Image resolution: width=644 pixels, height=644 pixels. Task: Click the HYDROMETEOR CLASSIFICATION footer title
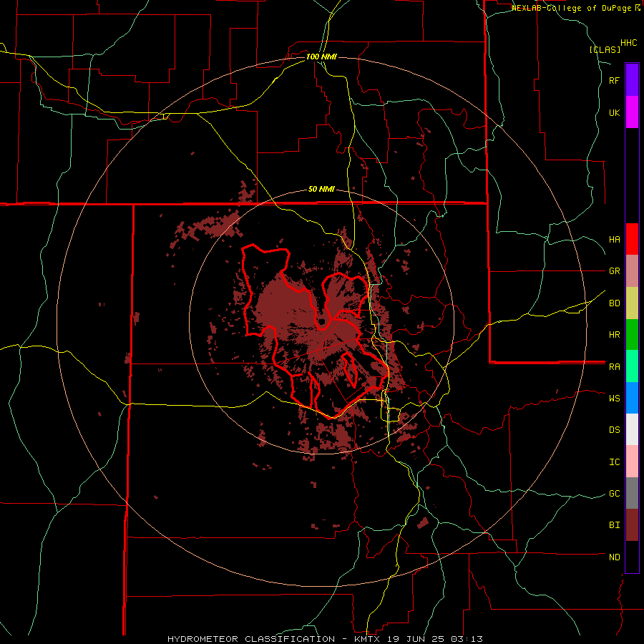pyautogui.click(x=251, y=639)
